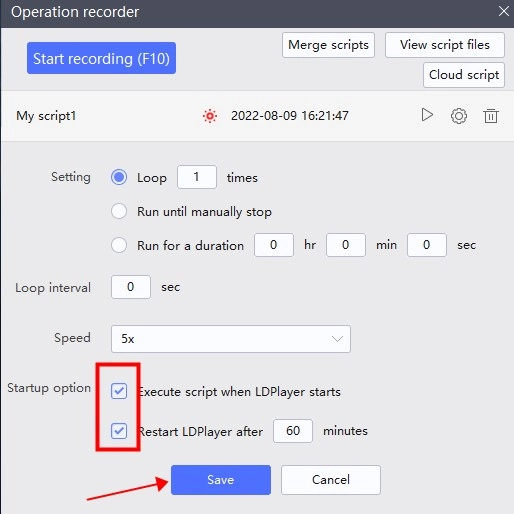Edit the restart minutes field showing 60
This screenshot has height=514, width=514.
click(293, 431)
